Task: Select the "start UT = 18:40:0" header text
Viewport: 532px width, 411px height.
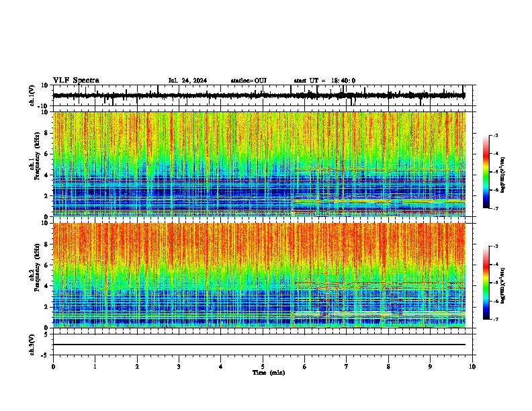Action: (x=324, y=81)
